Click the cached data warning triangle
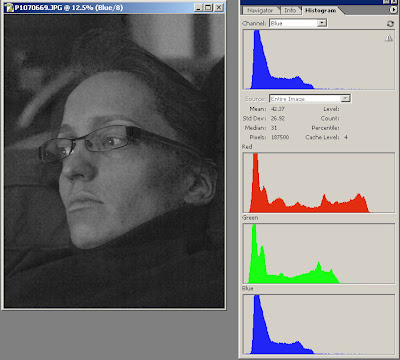 [x=389, y=38]
